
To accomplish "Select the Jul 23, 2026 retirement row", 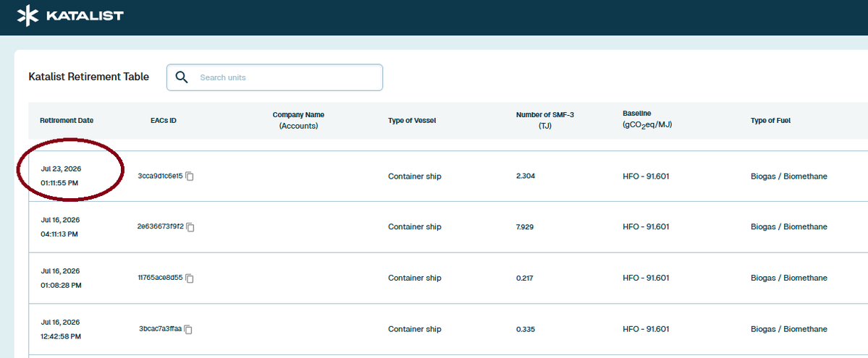I will 448,176.
